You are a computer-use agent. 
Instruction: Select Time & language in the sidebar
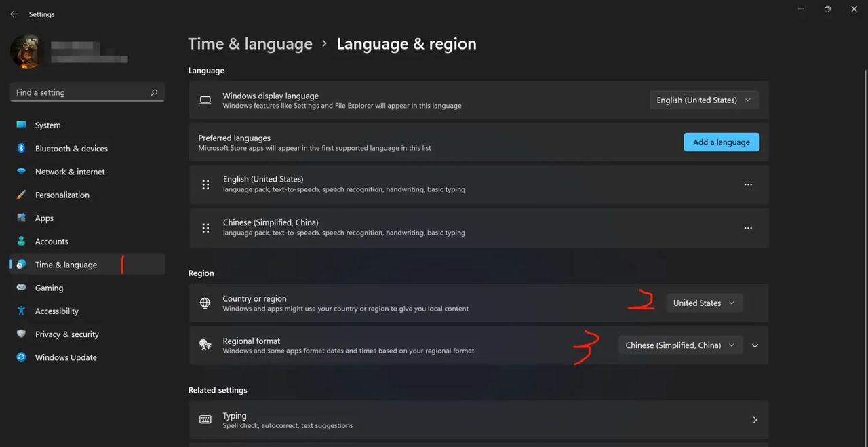(x=66, y=264)
